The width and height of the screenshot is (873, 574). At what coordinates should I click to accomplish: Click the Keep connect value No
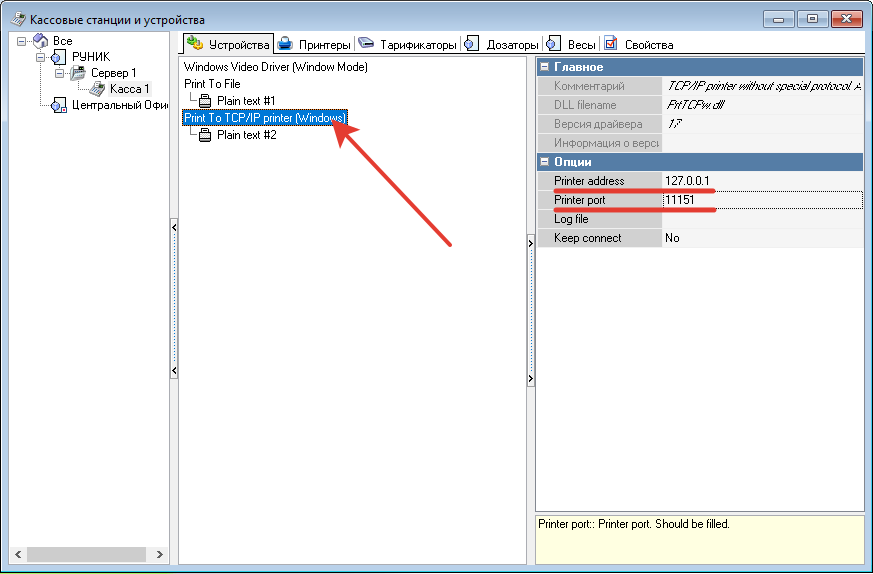[760, 238]
